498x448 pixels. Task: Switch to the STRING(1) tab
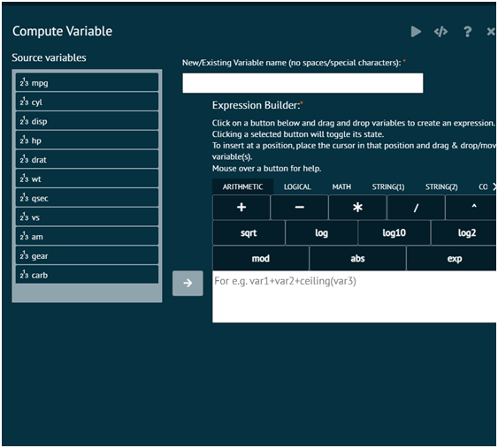pyautogui.click(x=388, y=186)
